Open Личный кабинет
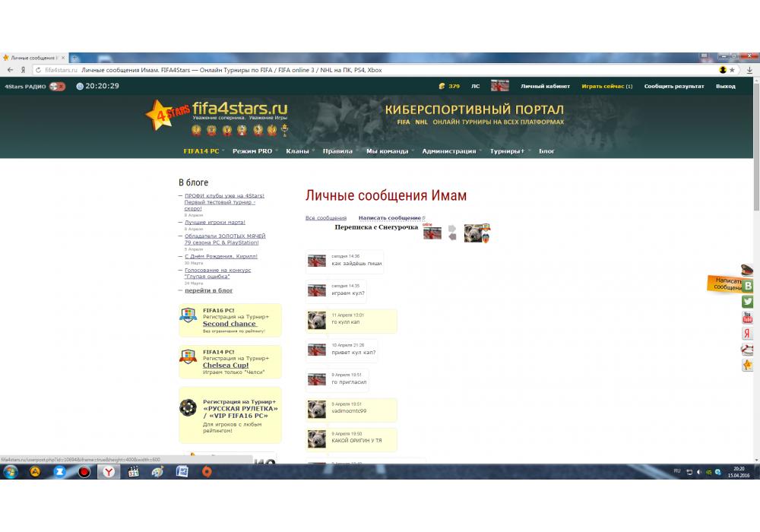This screenshot has width=760, height=532. click(545, 86)
